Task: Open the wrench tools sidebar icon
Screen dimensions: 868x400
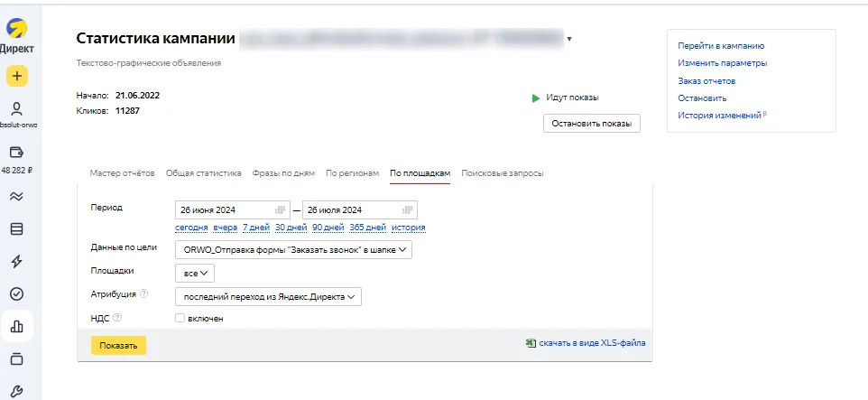Action: [17, 392]
